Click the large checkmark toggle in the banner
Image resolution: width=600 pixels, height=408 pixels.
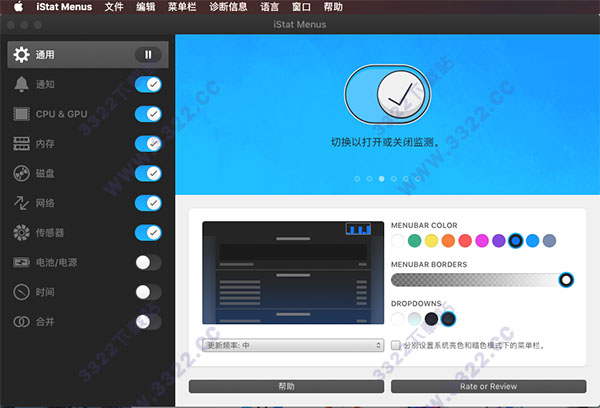click(387, 95)
